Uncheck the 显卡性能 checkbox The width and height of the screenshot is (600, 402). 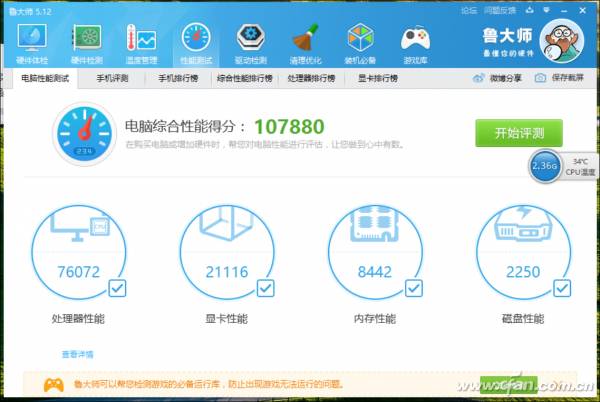tap(265, 288)
